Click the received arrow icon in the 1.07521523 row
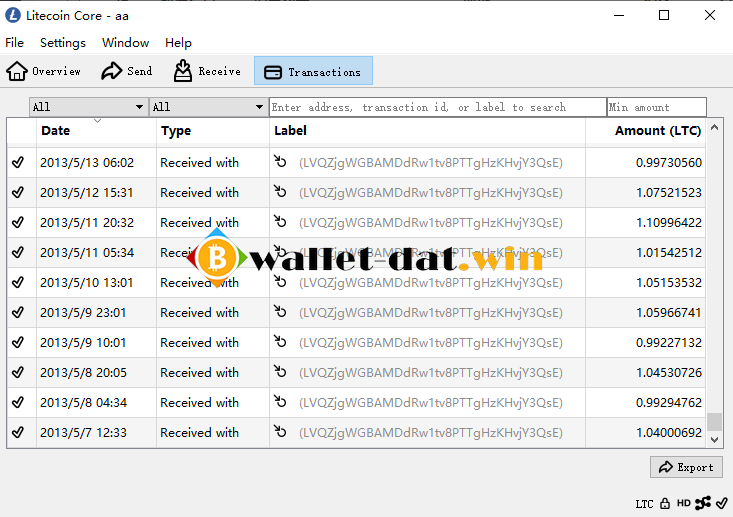 [x=280, y=191]
